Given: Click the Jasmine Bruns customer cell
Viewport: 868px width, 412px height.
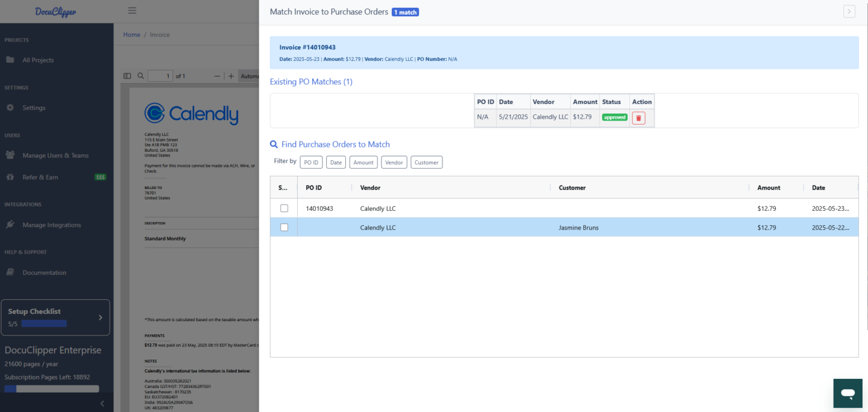Looking at the screenshot, I should coord(579,228).
